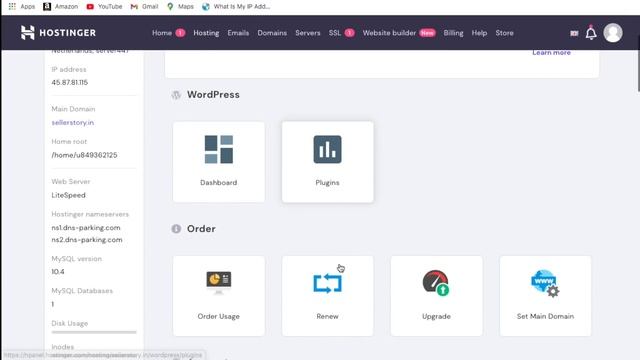Click the Home root label
Image resolution: width=640 pixels, height=360 pixels.
click(x=69, y=142)
